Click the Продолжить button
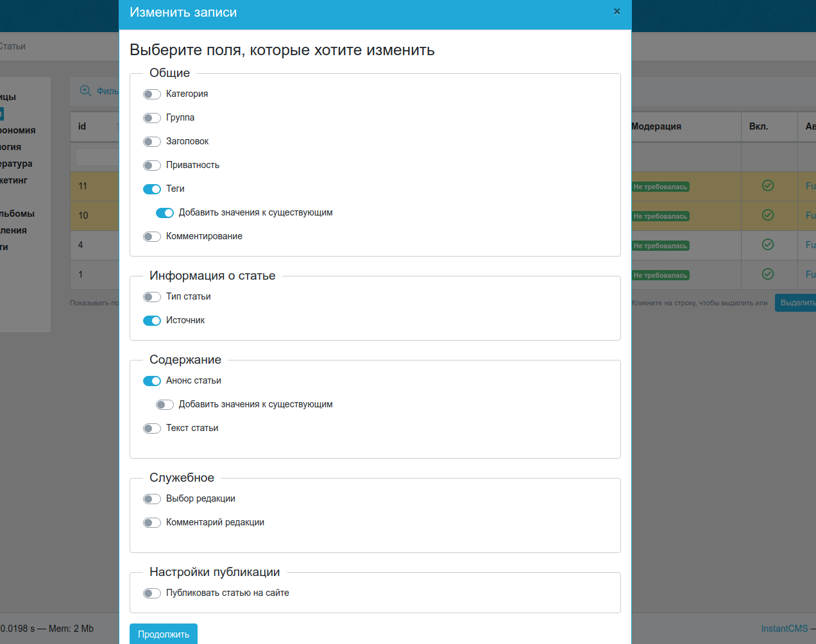This screenshot has width=816, height=644. click(x=163, y=634)
